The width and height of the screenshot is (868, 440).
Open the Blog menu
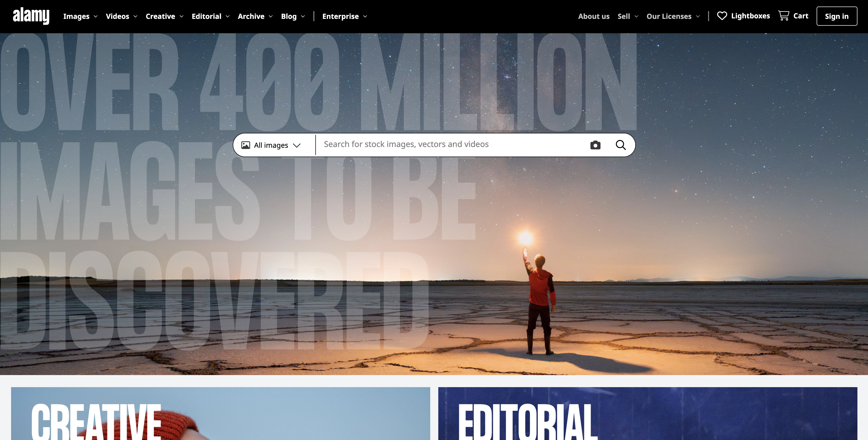(x=293, y=16)
